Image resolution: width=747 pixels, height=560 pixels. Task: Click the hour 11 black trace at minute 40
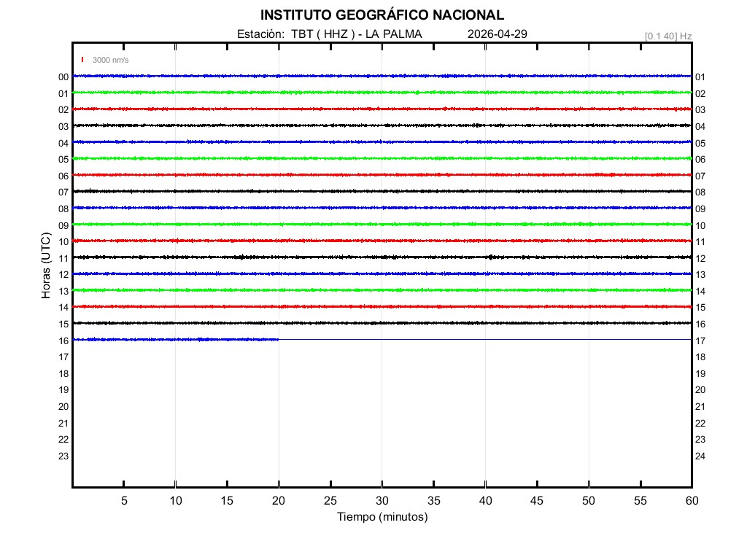485,257
